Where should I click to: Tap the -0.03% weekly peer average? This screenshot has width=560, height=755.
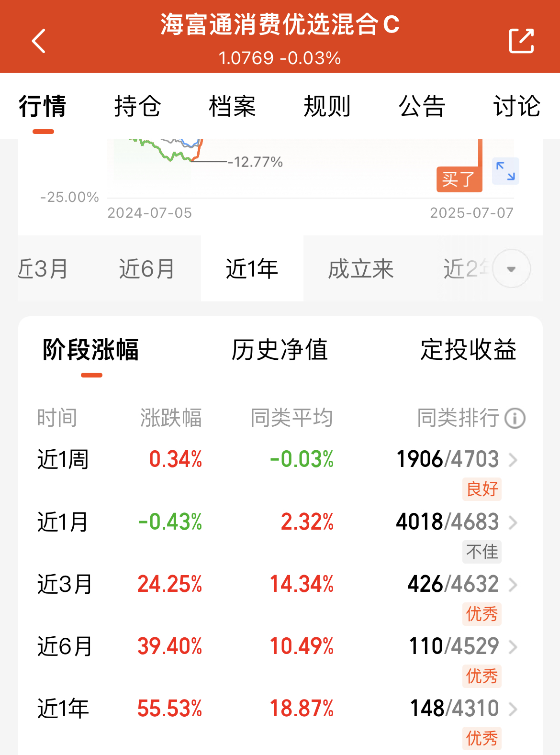302,459
